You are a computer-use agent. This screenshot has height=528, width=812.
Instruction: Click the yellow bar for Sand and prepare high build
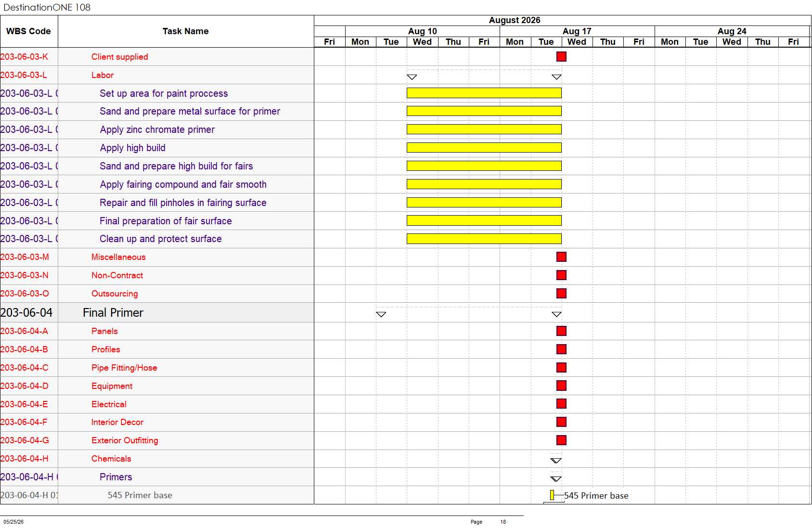(x=484, y=166)
